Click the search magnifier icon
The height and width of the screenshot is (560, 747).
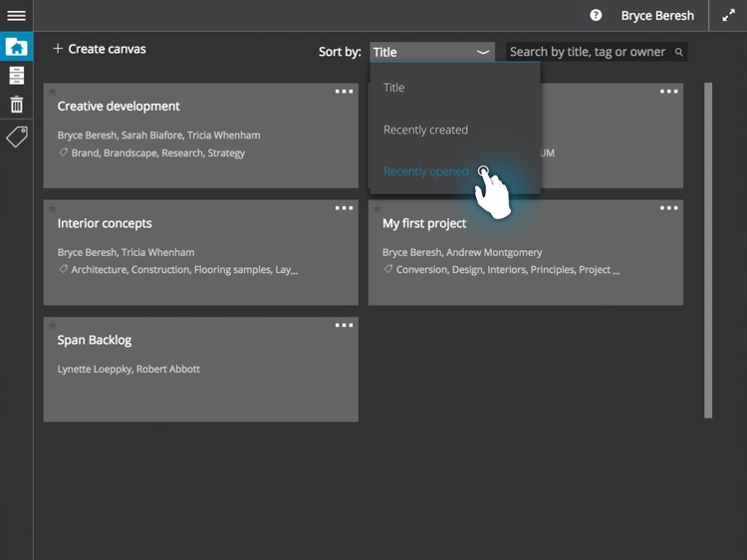(x=679, y=52)
